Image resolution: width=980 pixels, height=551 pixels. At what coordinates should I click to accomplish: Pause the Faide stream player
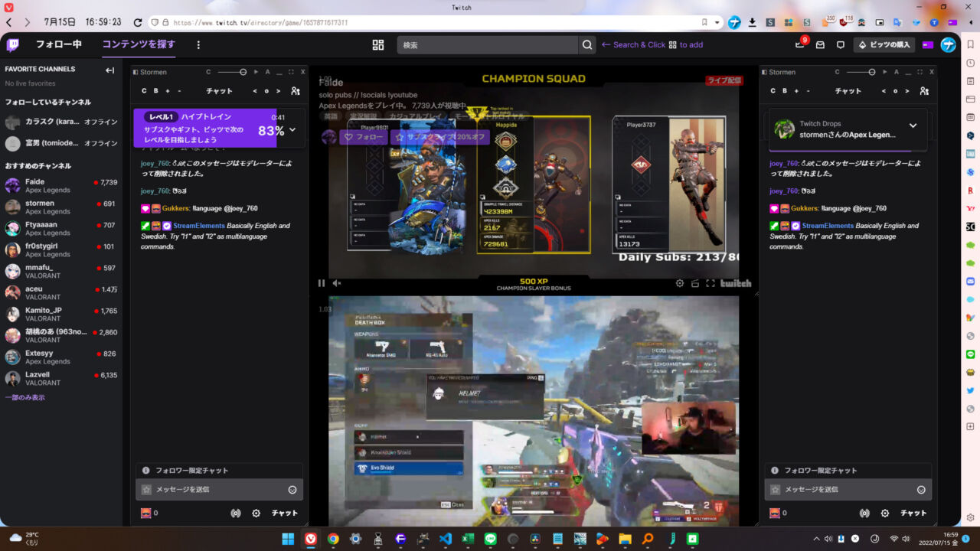pyautogui.click(x=322, y=283)
